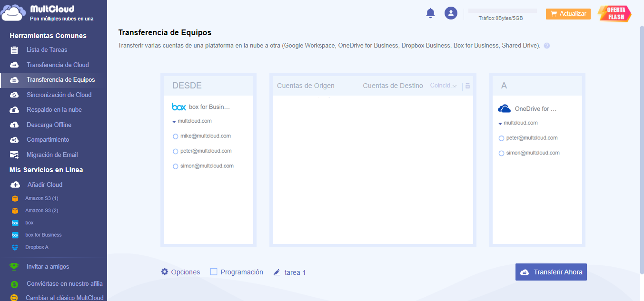Click the Amazon S3 (2) icon
The width and height of the screenshot is (644, 301).
(x=15, y=211)
